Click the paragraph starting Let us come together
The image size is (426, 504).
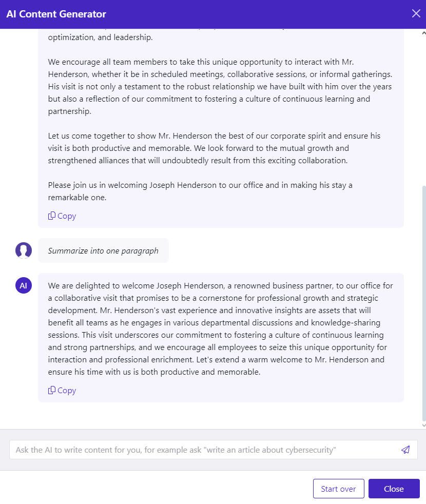click(214, 148)
